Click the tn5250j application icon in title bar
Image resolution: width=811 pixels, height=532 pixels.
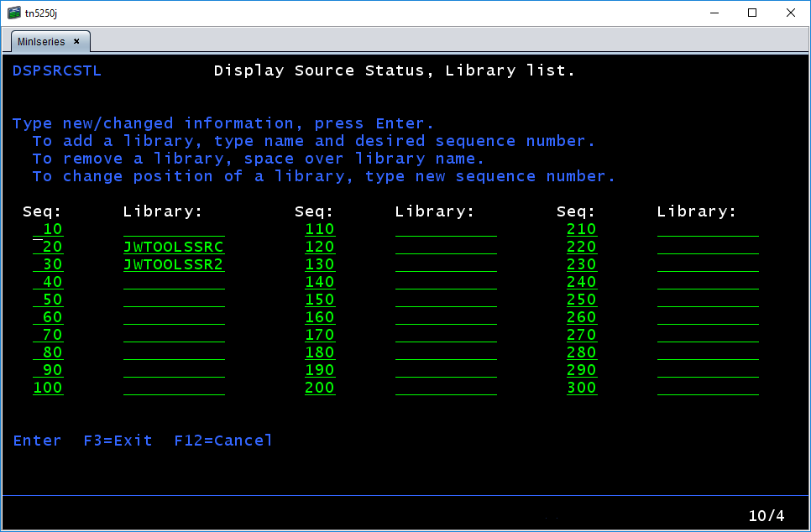pyautogui.click(x=14, y=13)
